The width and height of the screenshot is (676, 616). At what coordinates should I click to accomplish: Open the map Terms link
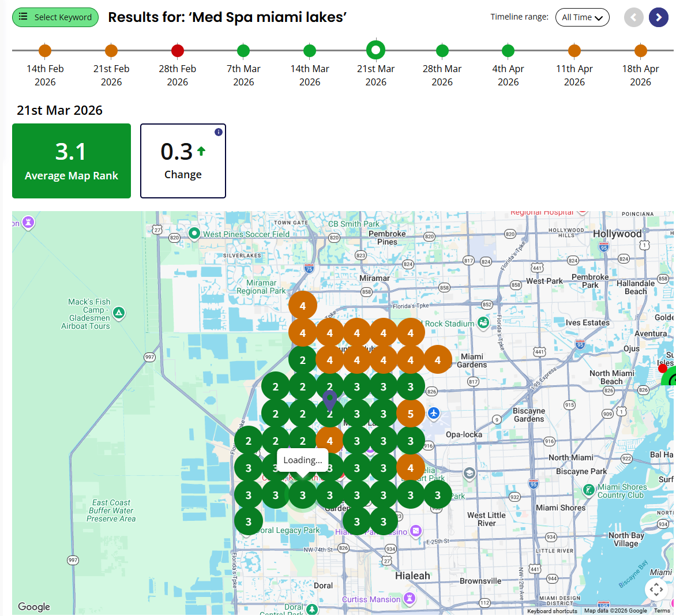(662, 611)
